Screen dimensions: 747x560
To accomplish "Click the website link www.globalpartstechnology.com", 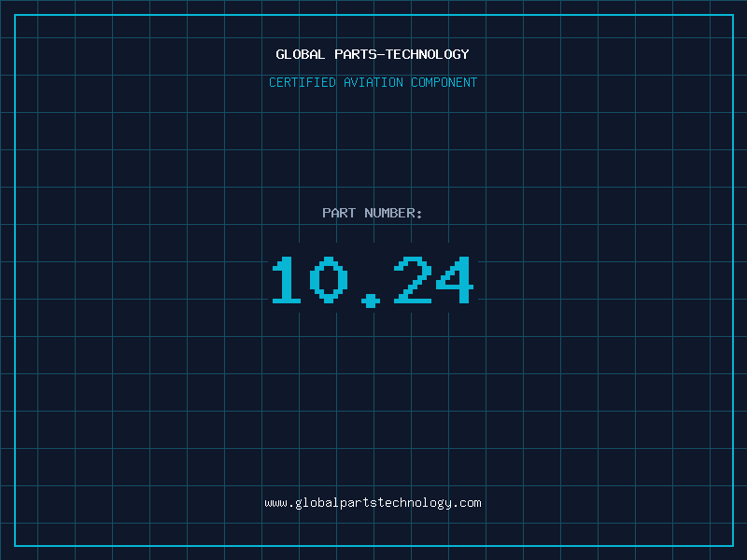I will click(373, 503).
